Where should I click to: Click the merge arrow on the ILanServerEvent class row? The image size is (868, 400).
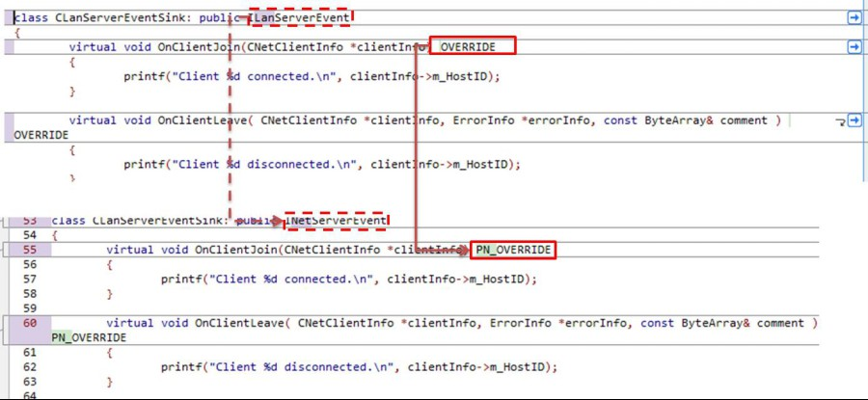tap(854, 18)
